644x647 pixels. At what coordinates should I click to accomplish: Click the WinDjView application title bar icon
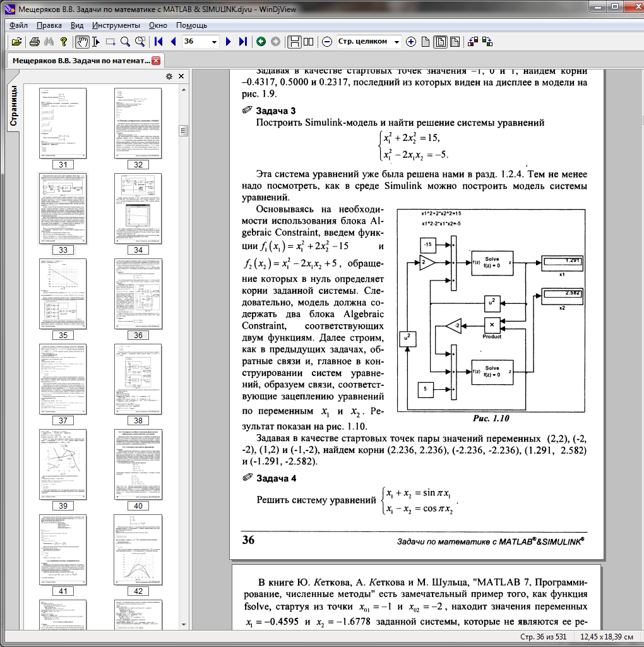10,9
